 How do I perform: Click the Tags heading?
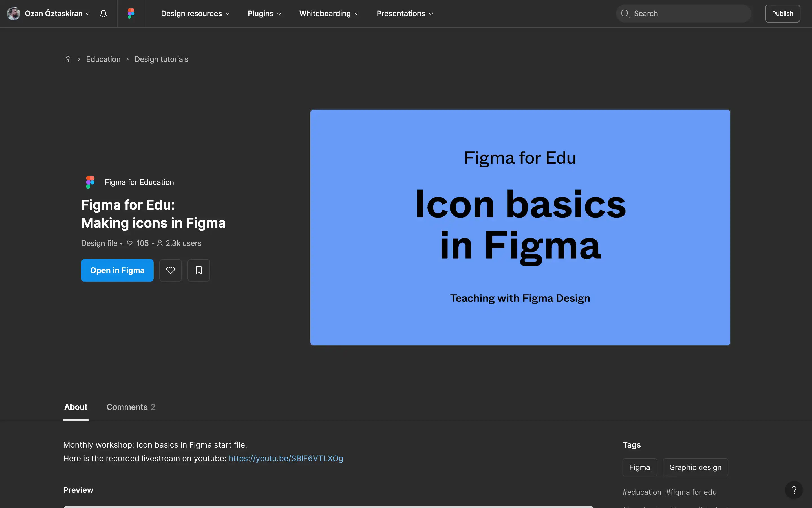pyautogui.click(x=632, y=445)
